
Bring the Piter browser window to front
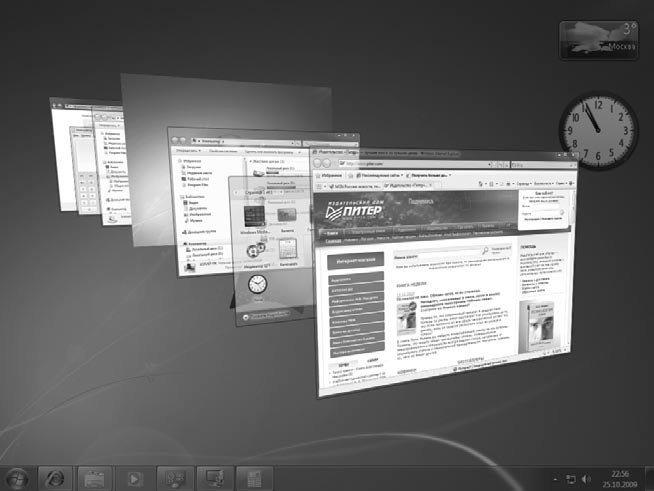pyautogui.click(x=450, y=300)
